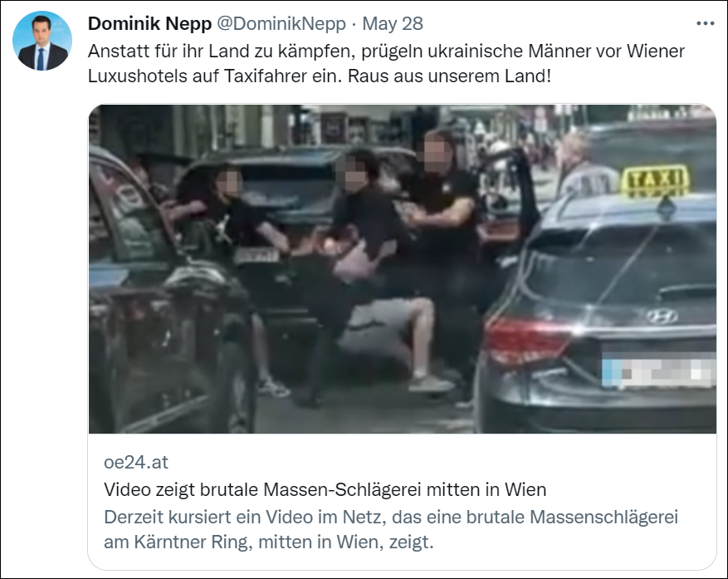Click the word Massenschlägerei in card description
This screenshot has height=579, width=728.
point(603,517)
